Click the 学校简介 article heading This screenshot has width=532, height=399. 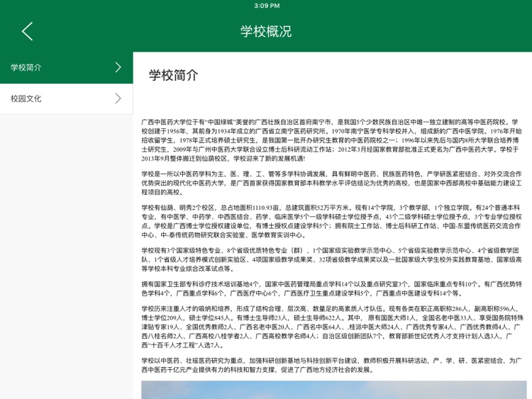tap(173, 75)
